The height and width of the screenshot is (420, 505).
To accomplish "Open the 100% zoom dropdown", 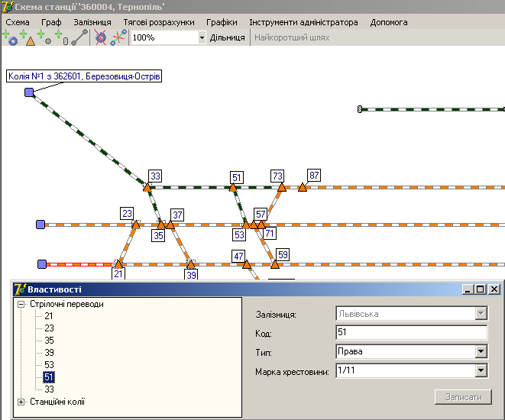I will (x=202, y=37).
